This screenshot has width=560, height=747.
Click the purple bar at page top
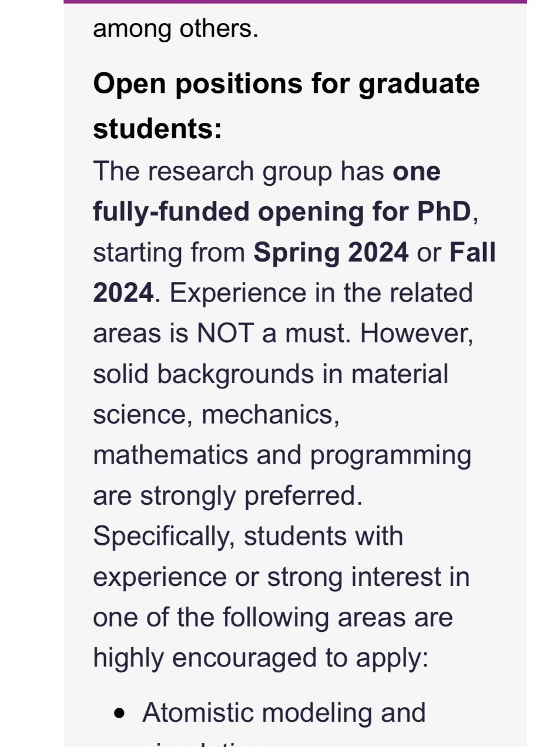[x=295, y=2]
